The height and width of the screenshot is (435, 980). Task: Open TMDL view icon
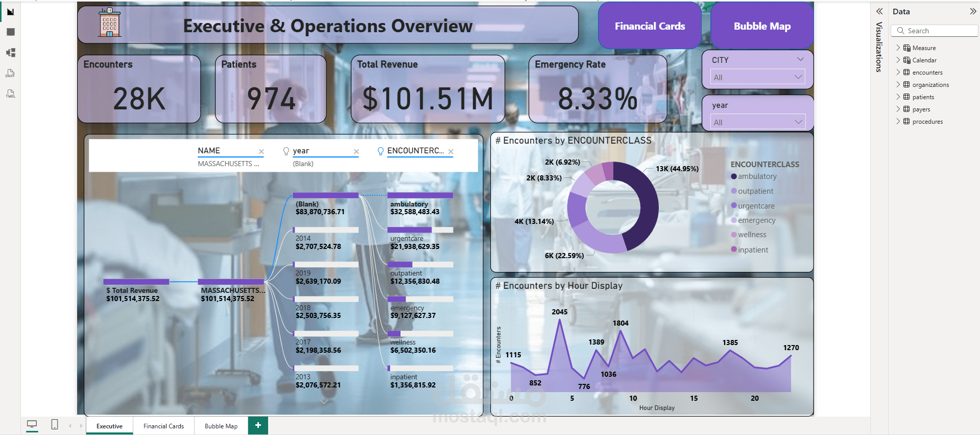10,94
